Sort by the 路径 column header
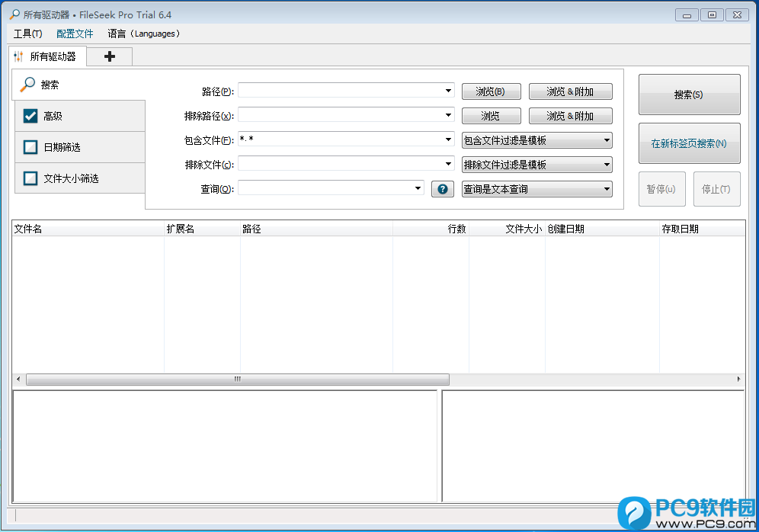Viewport: 759px width, 532px height. [316, 229]
